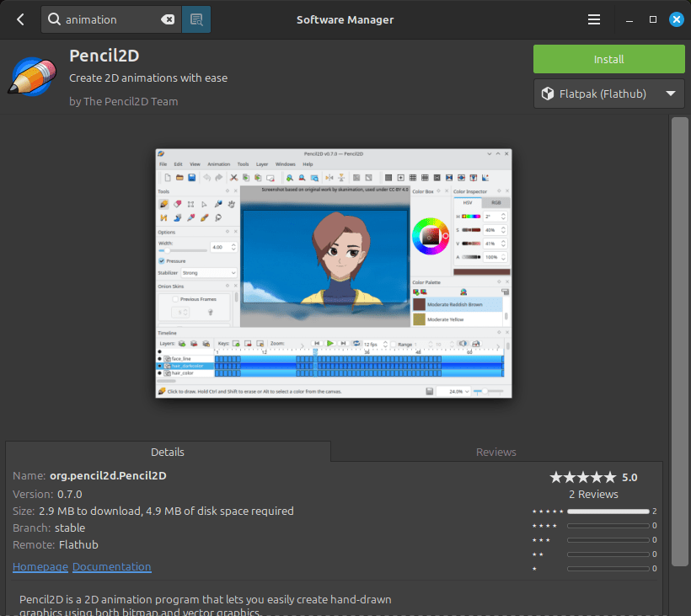
Task: Close the Software Manager window
Action: click(676, 19)
